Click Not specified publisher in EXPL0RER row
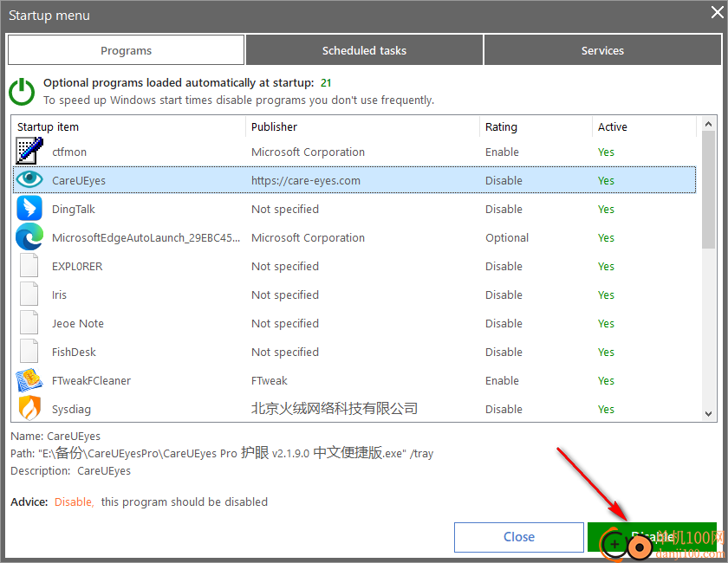This screenshot has width=728, height=563. [x=285, y=267]
